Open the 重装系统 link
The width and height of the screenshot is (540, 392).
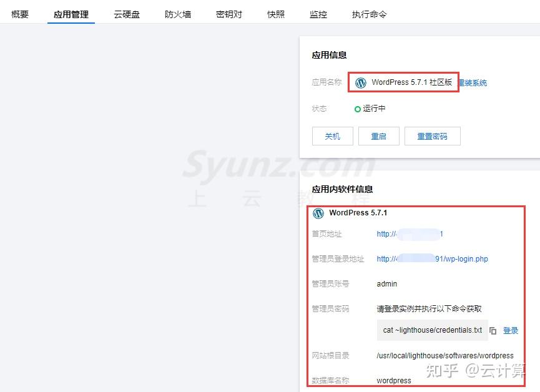(473, 82)
